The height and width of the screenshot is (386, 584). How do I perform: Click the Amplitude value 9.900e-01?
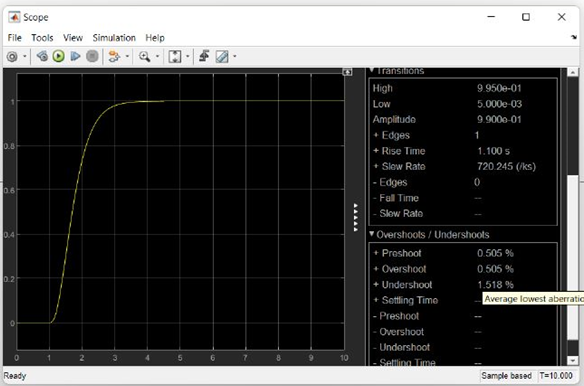pos(499,120)
